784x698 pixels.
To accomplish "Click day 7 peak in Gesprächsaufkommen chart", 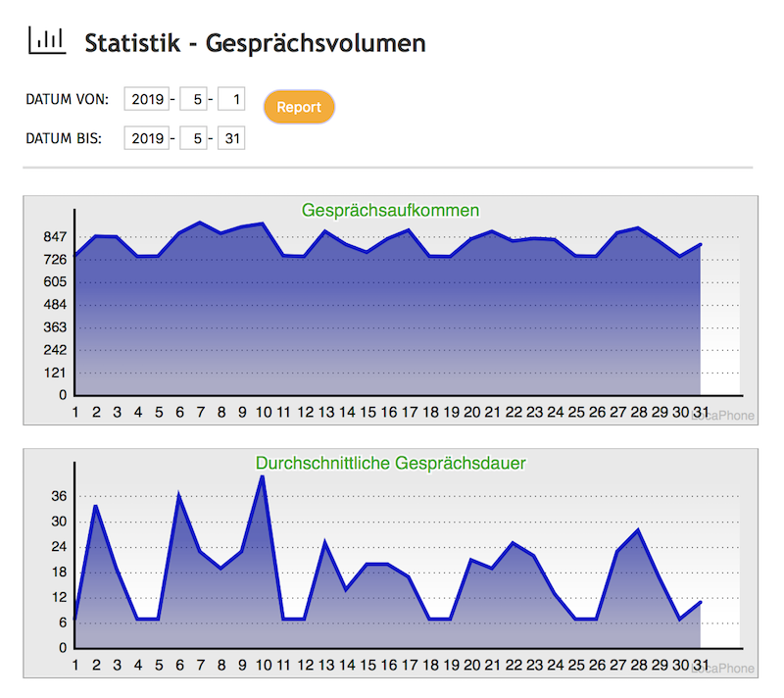I will [x=200, y=223].
